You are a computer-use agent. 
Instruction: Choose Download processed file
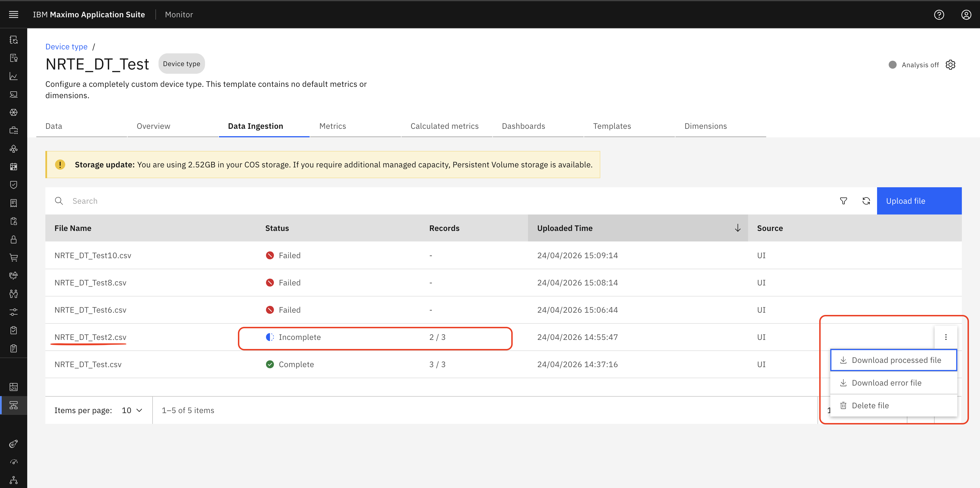pos(893,360)
